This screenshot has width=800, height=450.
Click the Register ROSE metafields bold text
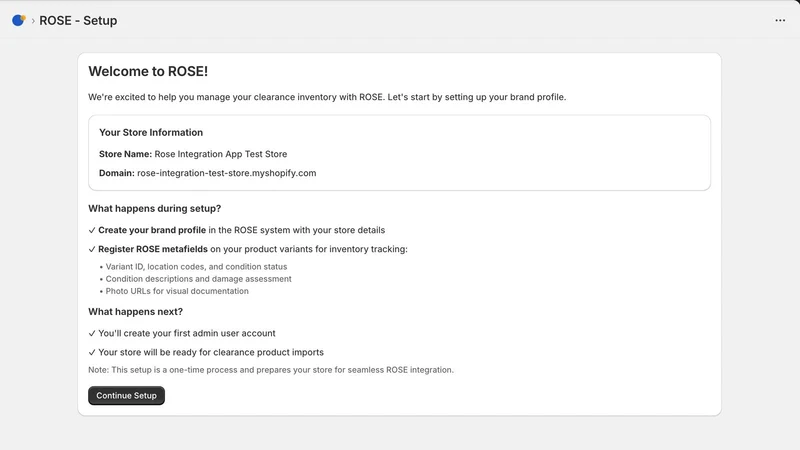coord(153,249)
